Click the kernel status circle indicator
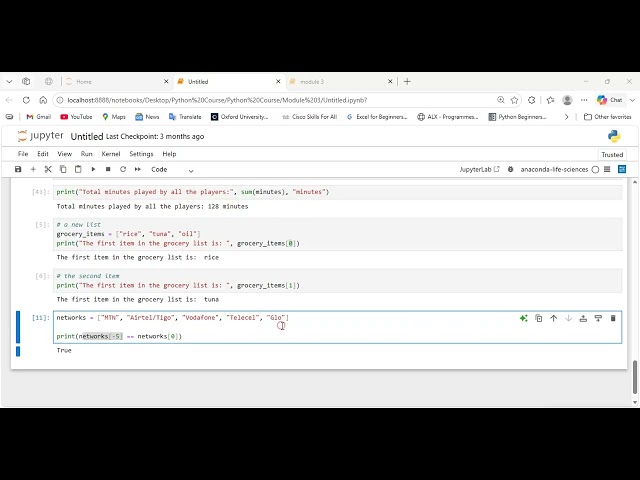This screenshot has width=640, height=480. (595, 169)
